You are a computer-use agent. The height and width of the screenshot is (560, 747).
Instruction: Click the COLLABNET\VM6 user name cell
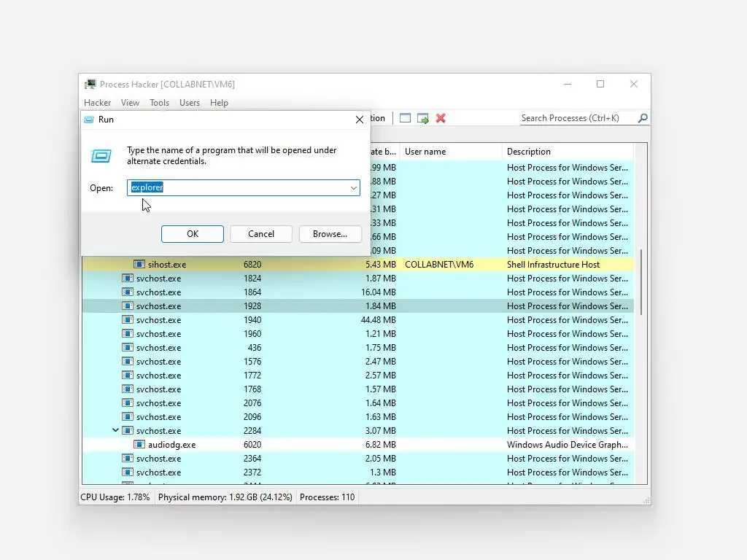438,264
